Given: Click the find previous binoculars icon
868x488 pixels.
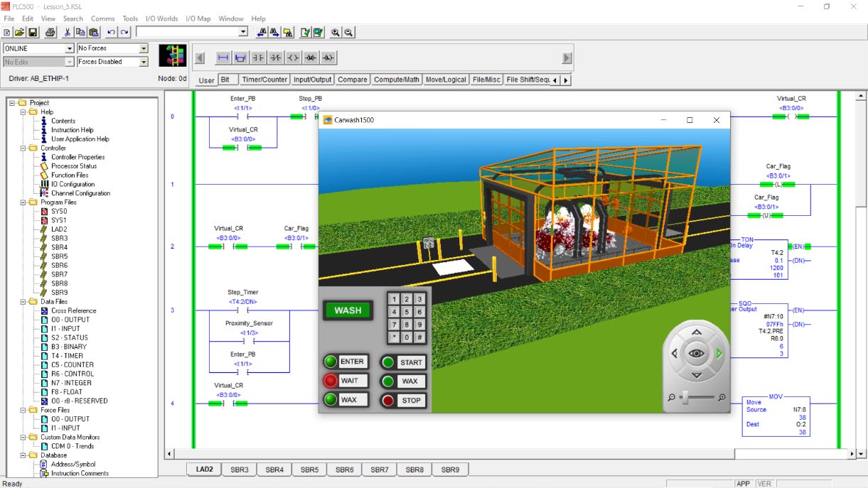Looking at the screenshot, I should (262, 32).
